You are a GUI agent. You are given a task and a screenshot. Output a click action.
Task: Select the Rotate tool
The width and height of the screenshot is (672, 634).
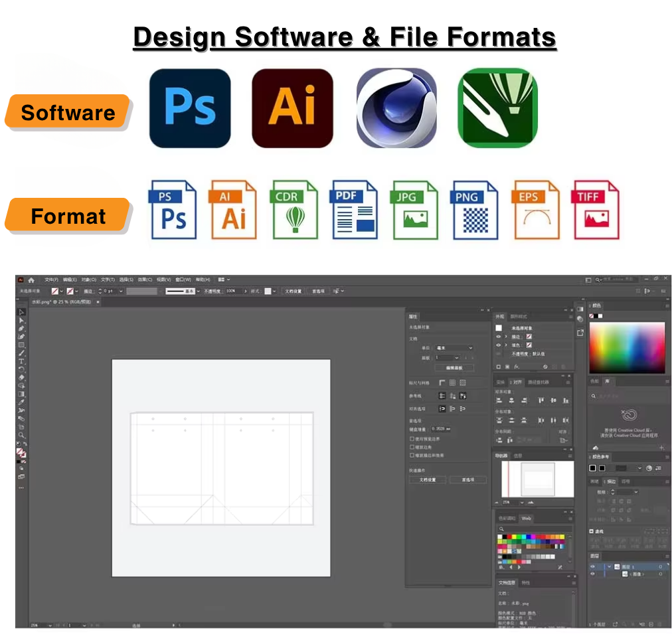point(21,369)
